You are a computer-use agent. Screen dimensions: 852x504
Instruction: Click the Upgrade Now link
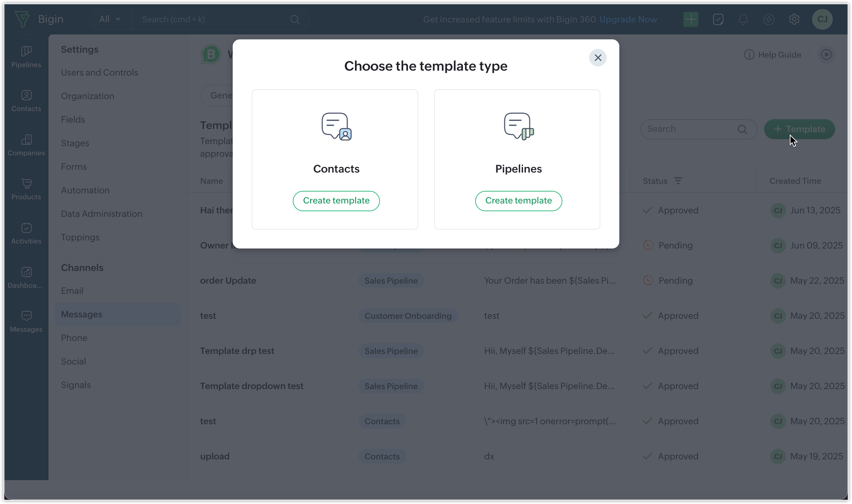628,19
